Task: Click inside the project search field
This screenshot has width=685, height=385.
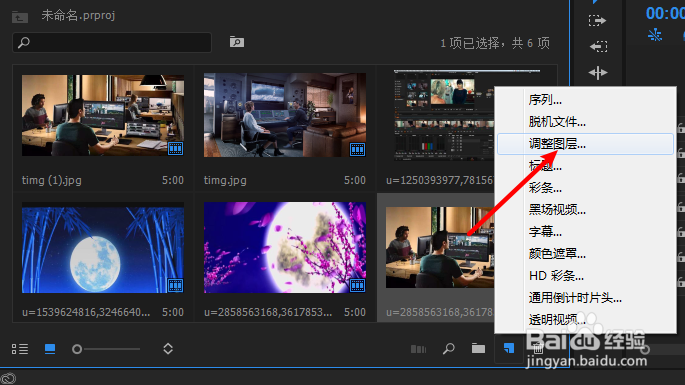Action: [112, 42]
